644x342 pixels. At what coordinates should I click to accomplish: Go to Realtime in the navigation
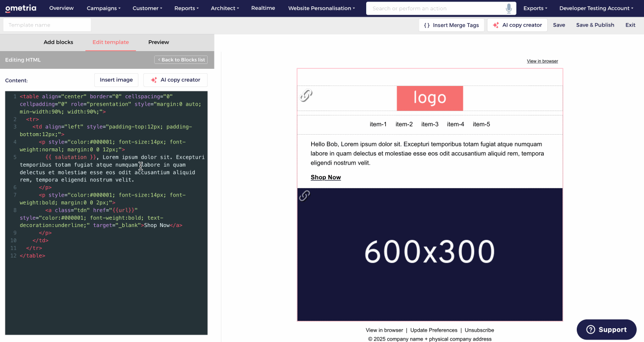pyautogui.click(x=263, y=8)
